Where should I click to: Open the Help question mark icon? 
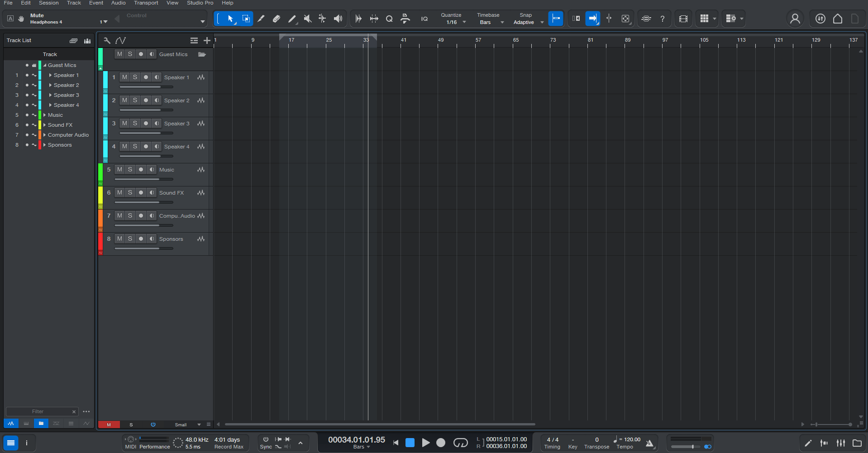(663, 19)
